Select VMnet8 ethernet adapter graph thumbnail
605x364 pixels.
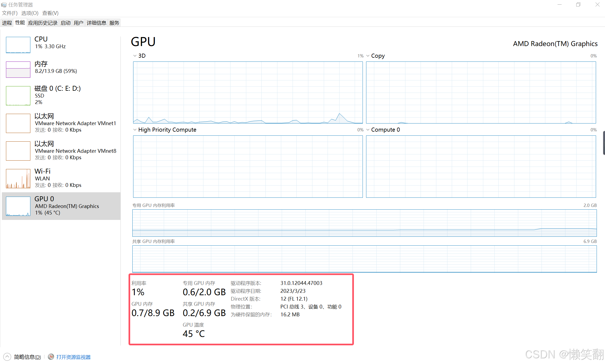[18, 151]
